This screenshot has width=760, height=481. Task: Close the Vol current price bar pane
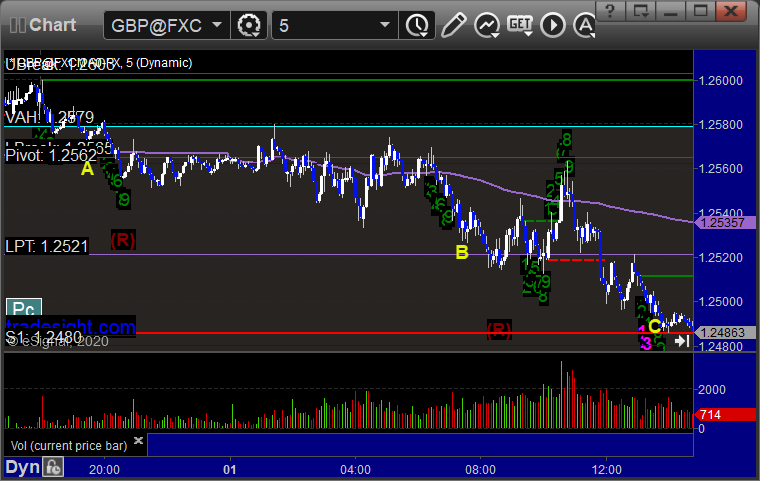[x=138, y=440]
